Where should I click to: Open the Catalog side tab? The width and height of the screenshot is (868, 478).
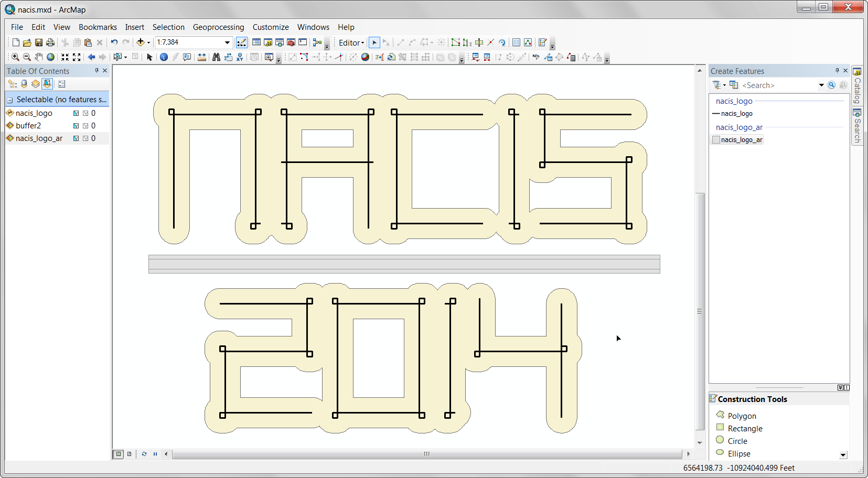pos(857,85)
